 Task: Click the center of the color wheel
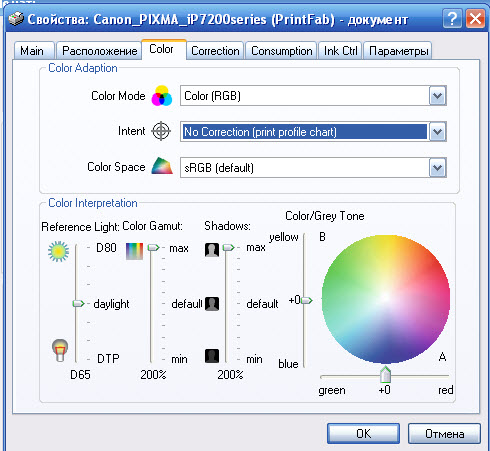386,298
